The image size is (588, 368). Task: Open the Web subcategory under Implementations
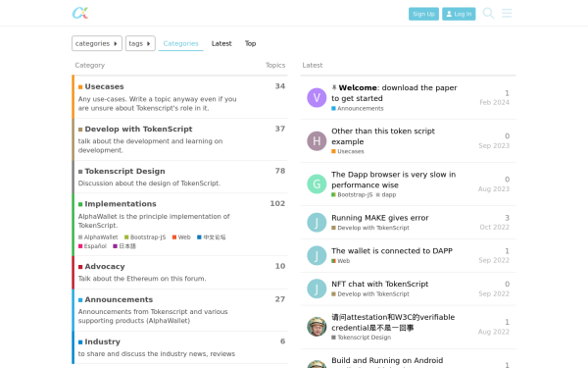point(181,237)
